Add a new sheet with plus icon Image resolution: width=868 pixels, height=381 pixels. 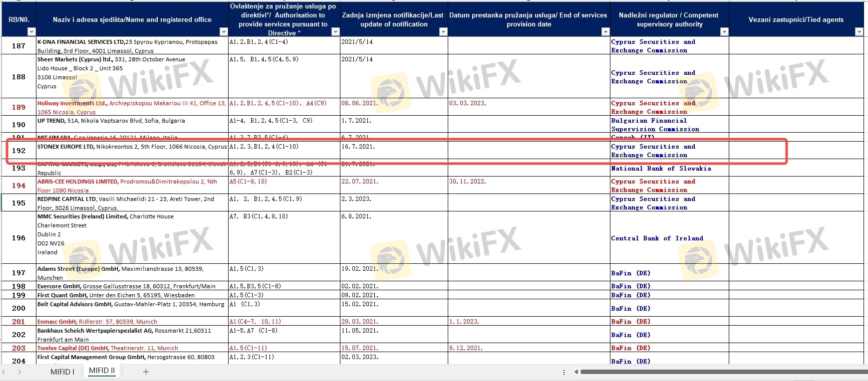[146, 372]
